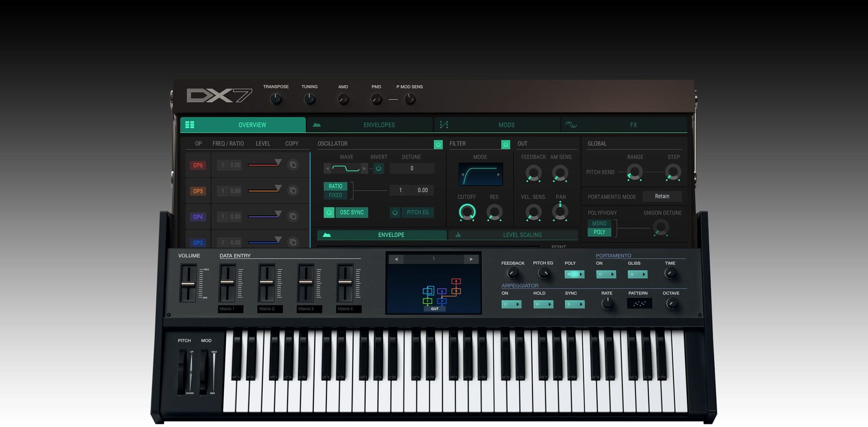
Task: Click the VOLUME slider
Action: point(188,284)
